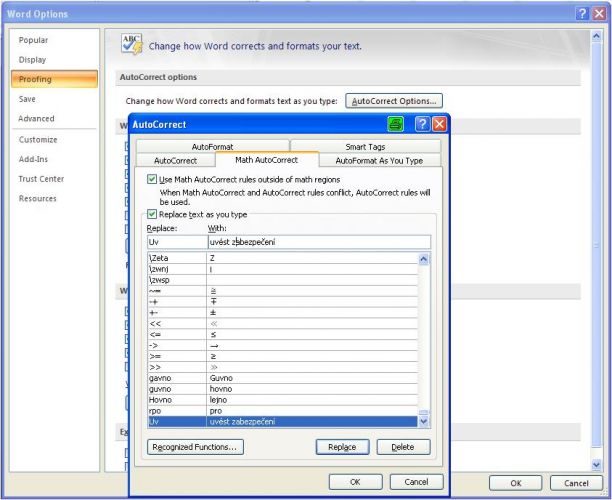Click OK in Word Options window
The image size is (612, 500).
click(516, 483)
